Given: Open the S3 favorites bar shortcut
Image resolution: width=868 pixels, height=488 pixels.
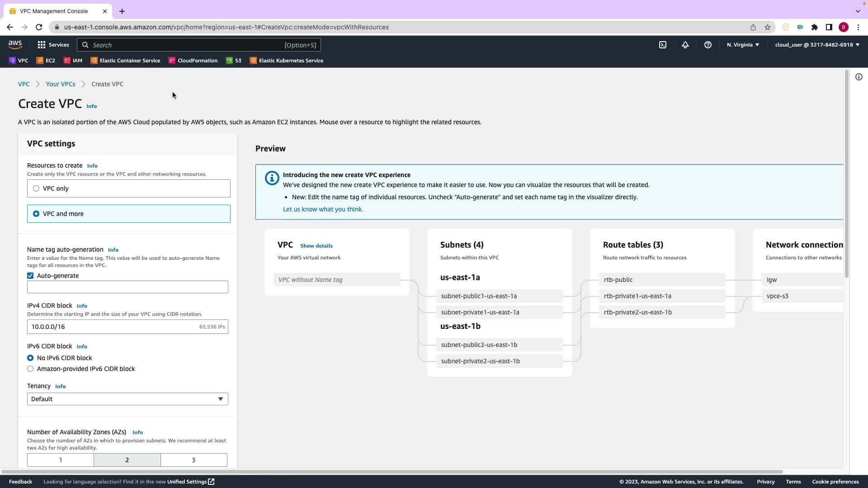Looking at the screenshot, I should pos(234,61).
